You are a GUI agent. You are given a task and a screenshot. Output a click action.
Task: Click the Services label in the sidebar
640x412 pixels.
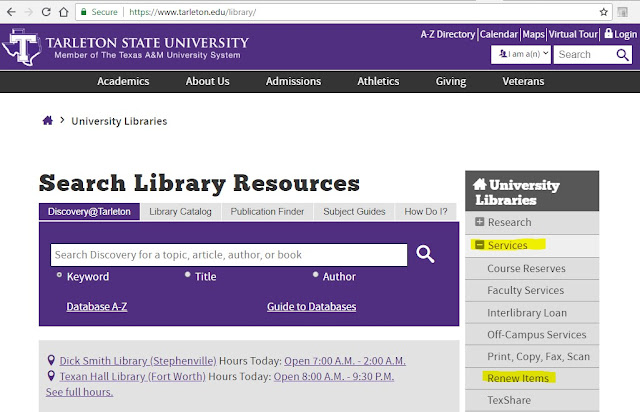[x=507, y=245]
